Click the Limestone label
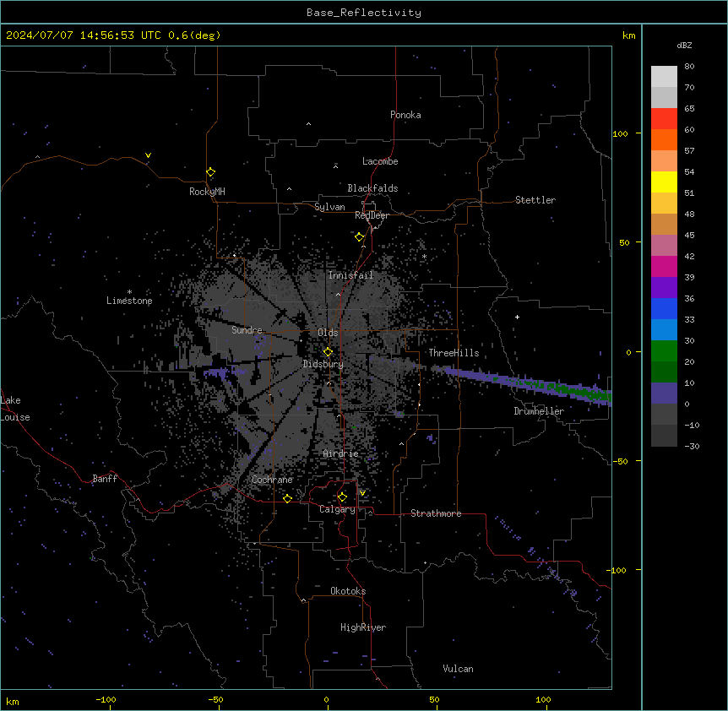The image size is (728, 711). click(x=129, y=301)
